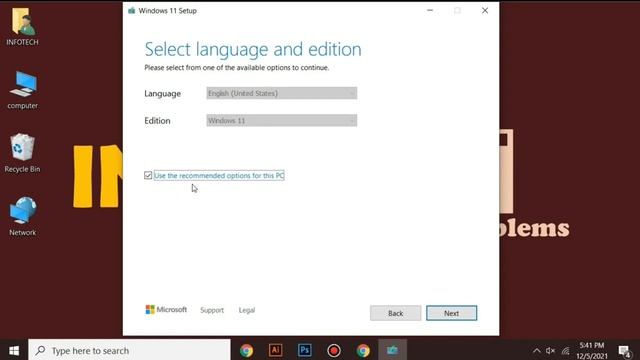Click the Microsoft logo in setup
640x360 pixels.
pos(166,310)
